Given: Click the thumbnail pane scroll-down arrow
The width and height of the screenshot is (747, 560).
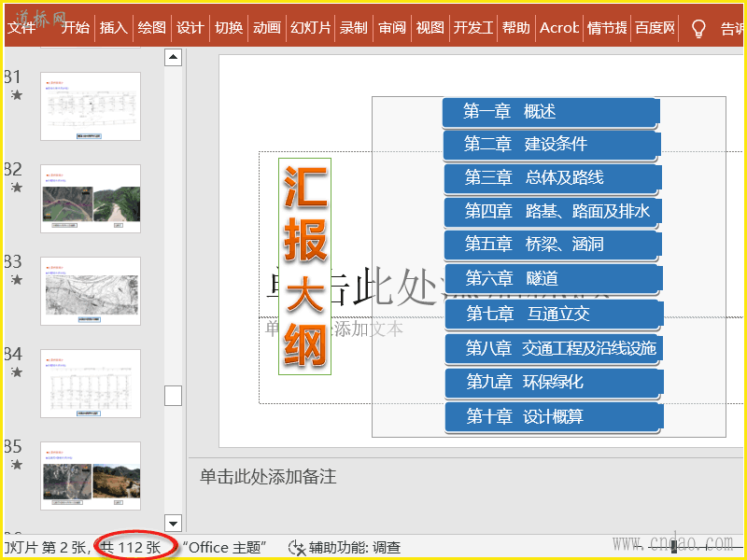Looking at the screenshot, I should [x=173, y=524].
